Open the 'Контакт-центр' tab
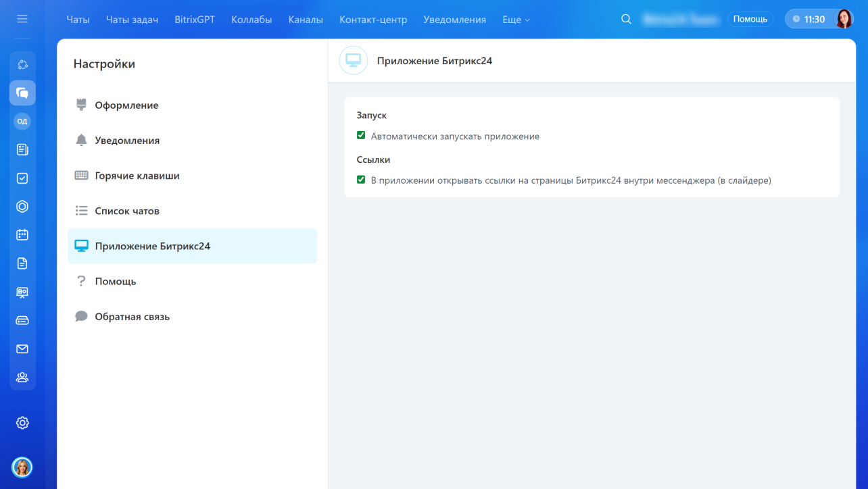The width and height of the screenshot is (868, 489). [373, 20]
